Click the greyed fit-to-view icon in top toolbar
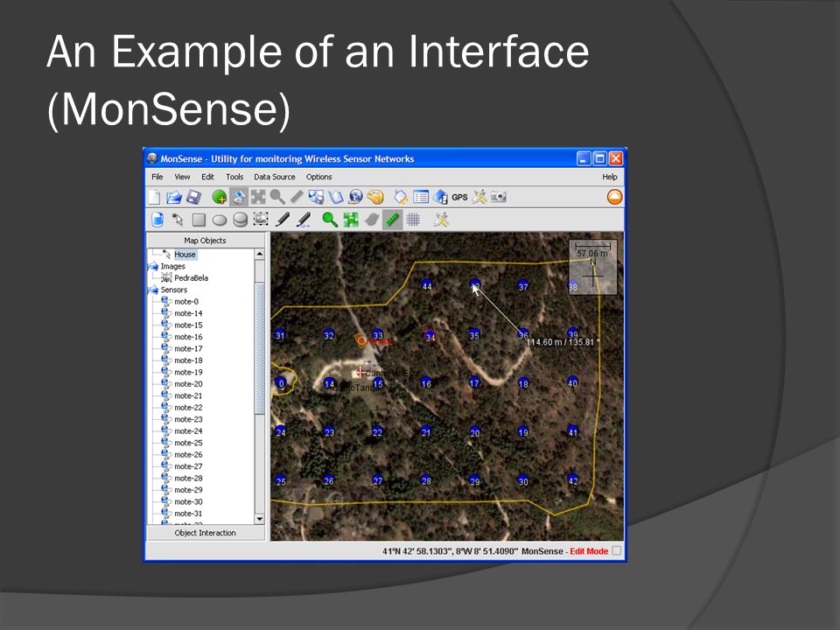840x630 pixels. click(x=258, y=197)
